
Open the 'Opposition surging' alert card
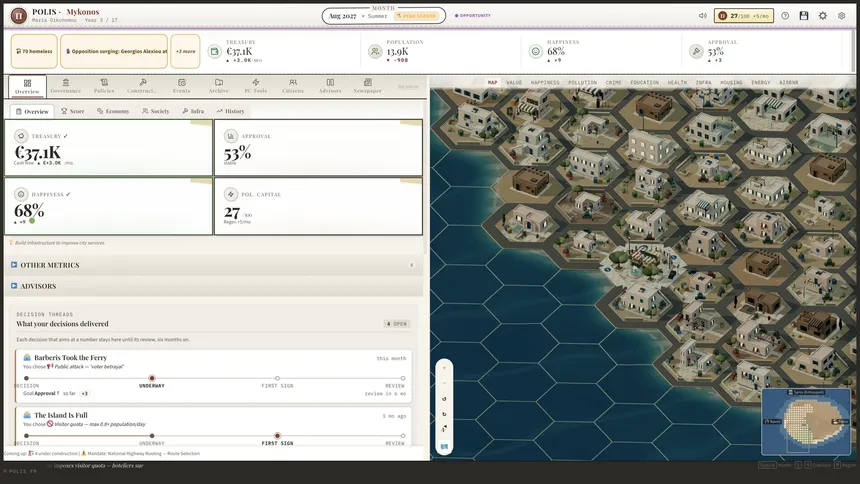pos(114,51)
